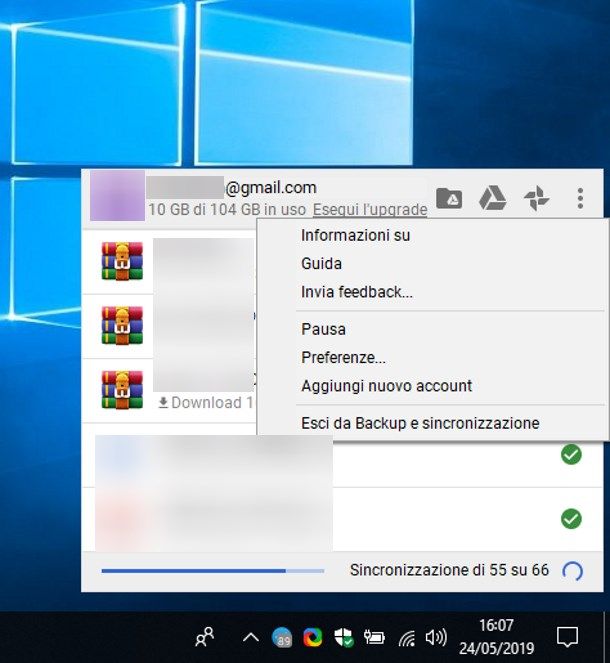This screenshot has height=663, width=610.
Task: Click the second WinRAR archive file icon
Action: pos(122,325)
